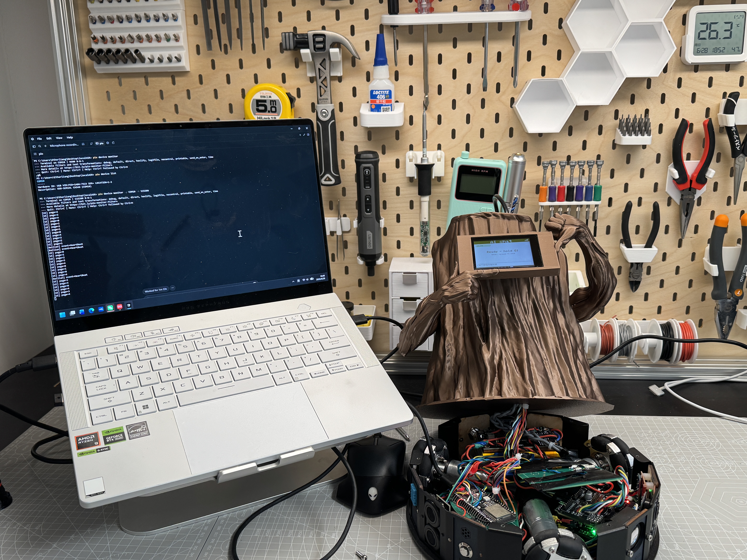Screen dimensions: 747x560
Task: Click the terminal cursor block at the bottom
Action: click(55, 299)
